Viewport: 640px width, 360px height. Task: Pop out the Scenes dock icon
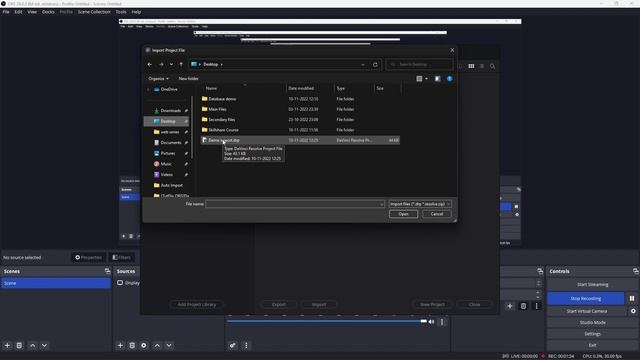tap(107, 271)
